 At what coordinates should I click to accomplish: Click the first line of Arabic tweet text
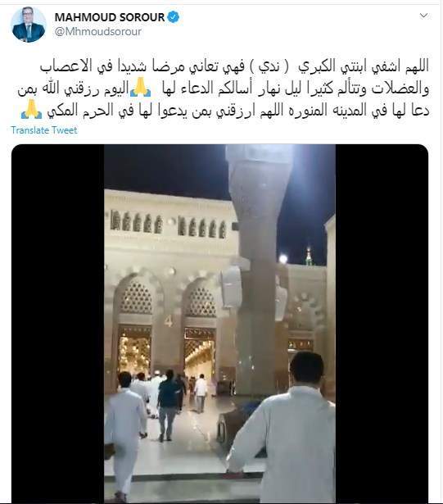coord(234,66)
